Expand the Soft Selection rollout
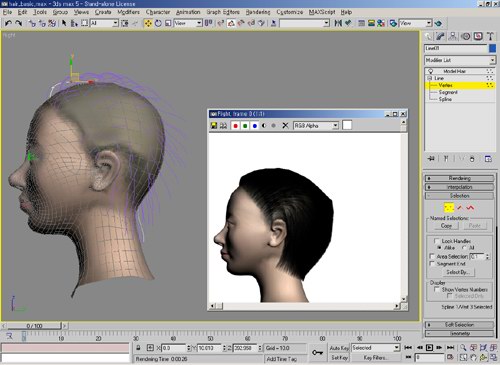The width and height of the screenshot is (500, 365). 460,324
